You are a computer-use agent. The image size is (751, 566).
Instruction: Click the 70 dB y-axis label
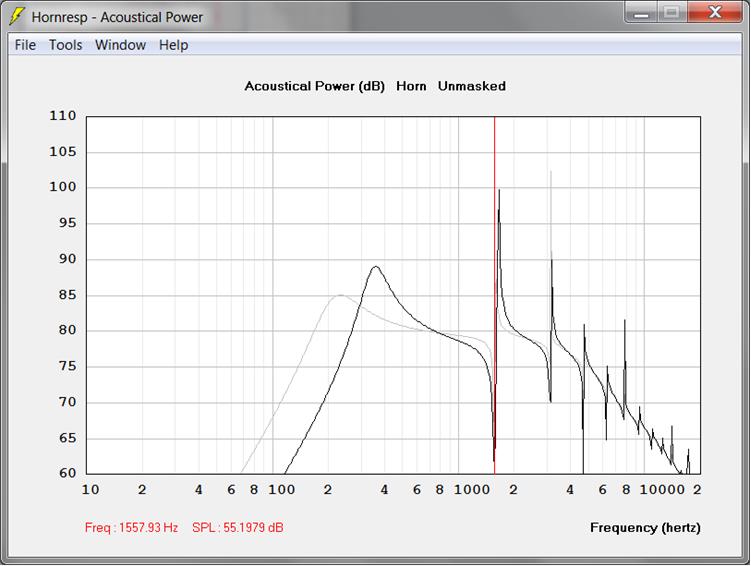point(68,402)
